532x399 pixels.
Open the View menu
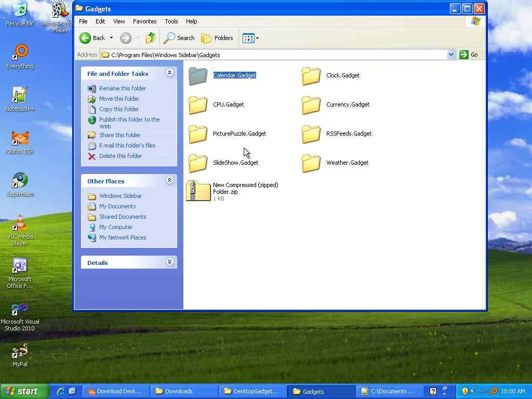(x=119, y=21)
